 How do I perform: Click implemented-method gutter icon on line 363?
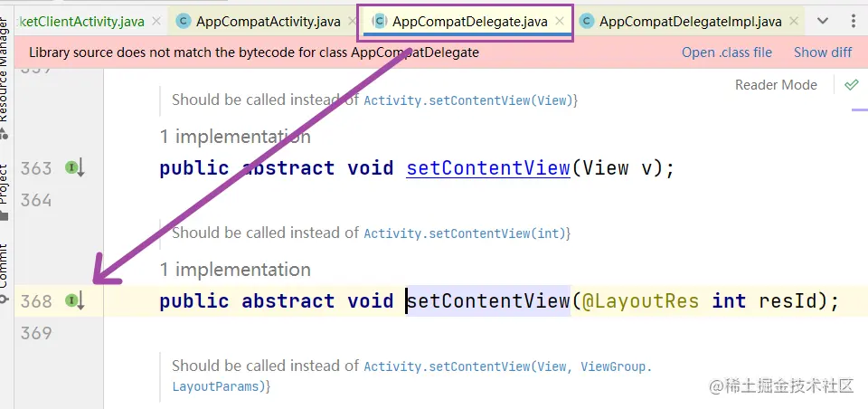pos(75,167)
